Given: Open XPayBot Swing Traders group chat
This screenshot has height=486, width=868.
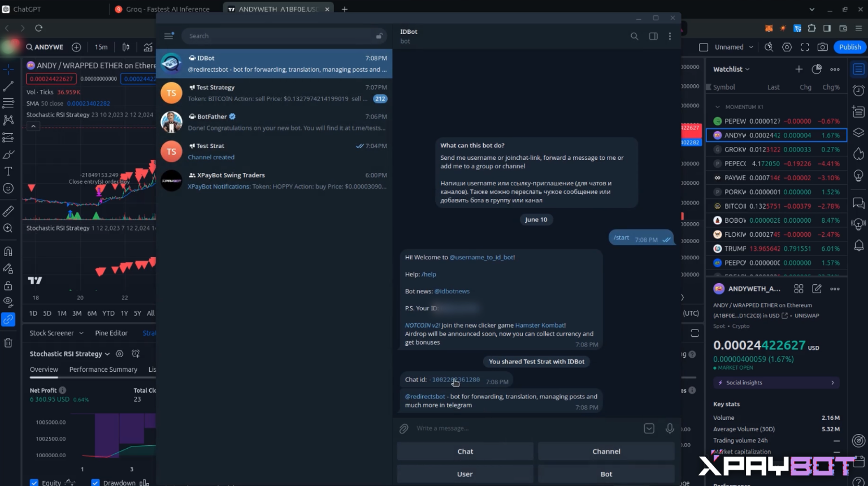Looking at the screenshot, I should click(274, 181).
